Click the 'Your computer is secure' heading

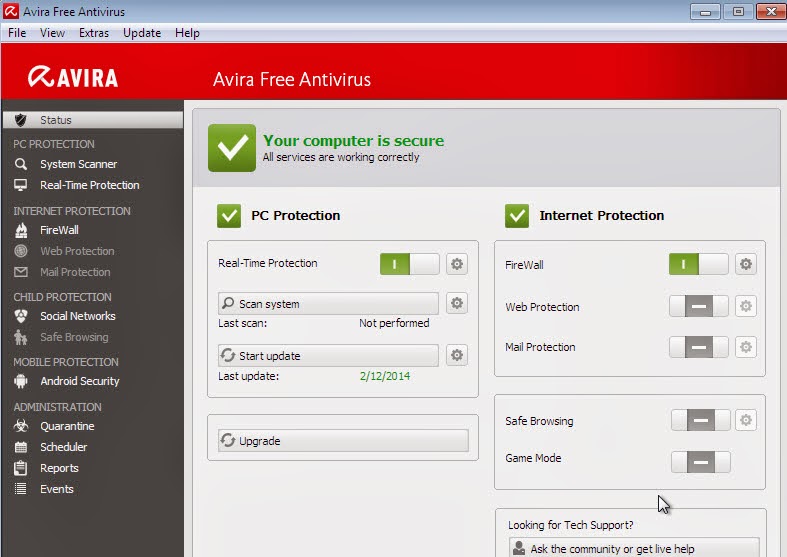[x=353, y=141]
